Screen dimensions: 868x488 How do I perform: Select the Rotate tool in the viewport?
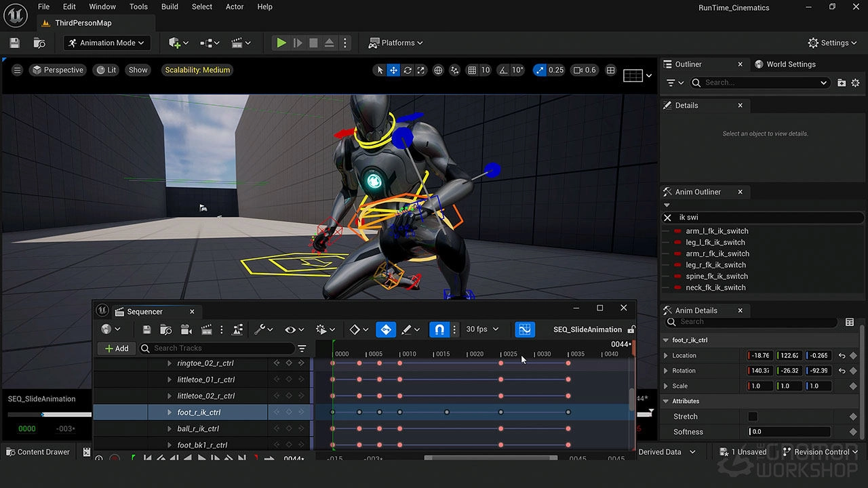[x=406, y=70]
